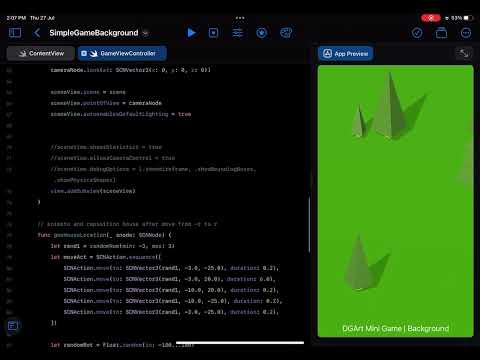Viewport: 480px width, 360px height.
Task: Open the library palette icon
Action: tap(286, 33)
